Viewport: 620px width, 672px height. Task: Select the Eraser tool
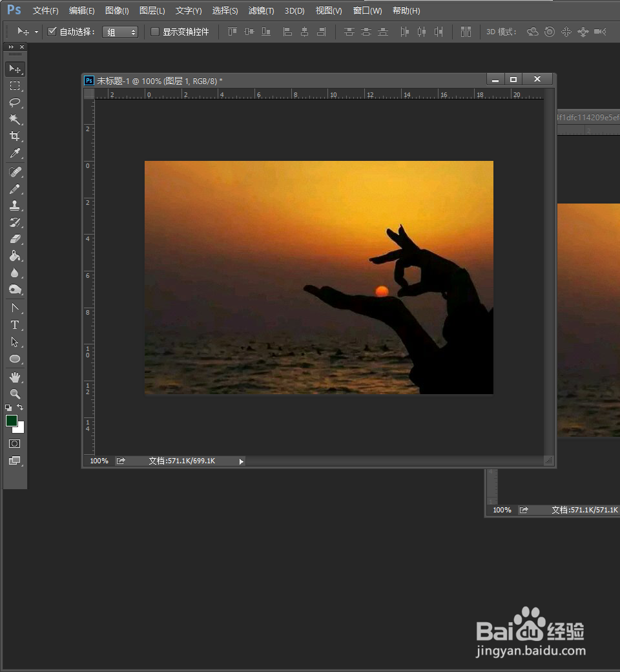15,239
